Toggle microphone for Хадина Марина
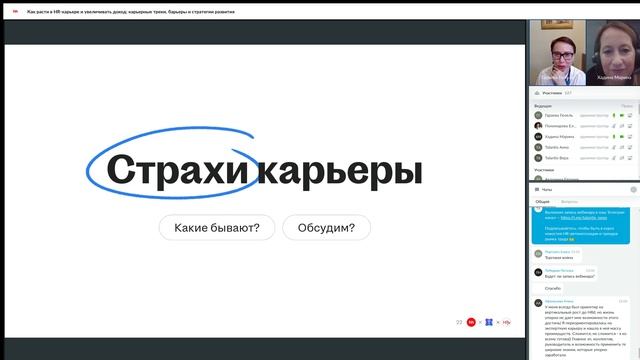The width and height of the screenshot is (640, 360). tap(614, 137)
